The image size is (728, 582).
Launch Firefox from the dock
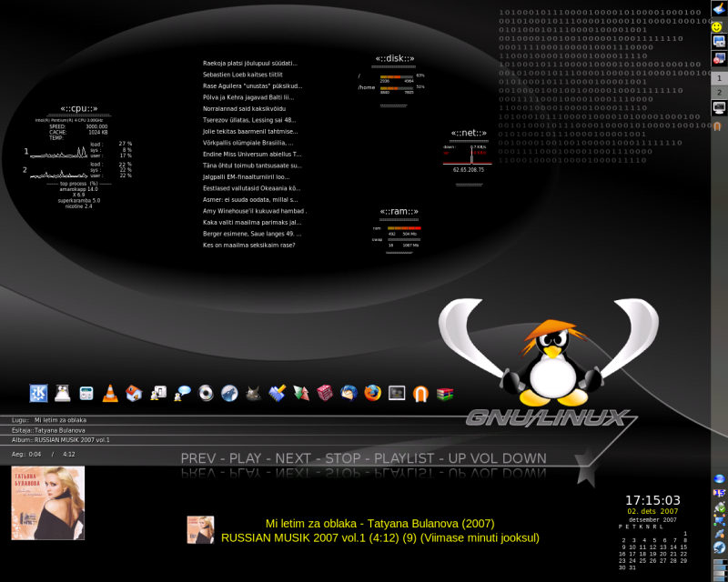point(372,394)
